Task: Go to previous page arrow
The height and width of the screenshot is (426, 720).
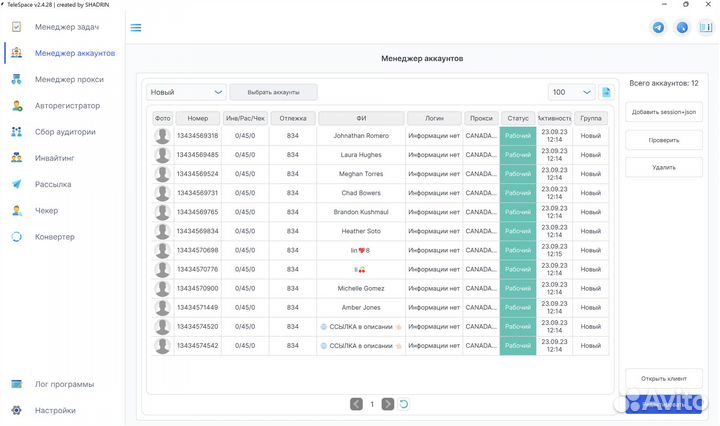Action: click(356, 404)
